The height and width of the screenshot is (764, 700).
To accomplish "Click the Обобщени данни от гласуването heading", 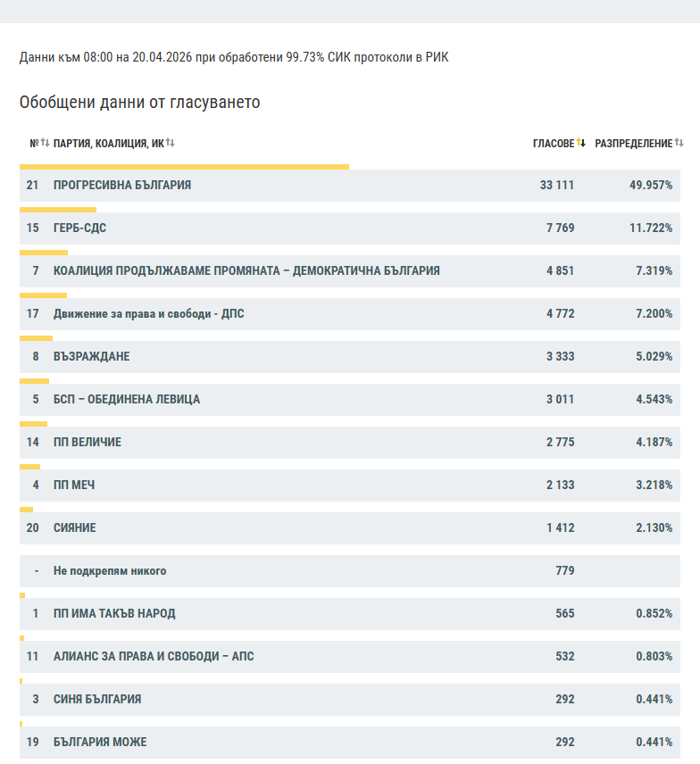I will pyautogui.click(x=140, y=103).
